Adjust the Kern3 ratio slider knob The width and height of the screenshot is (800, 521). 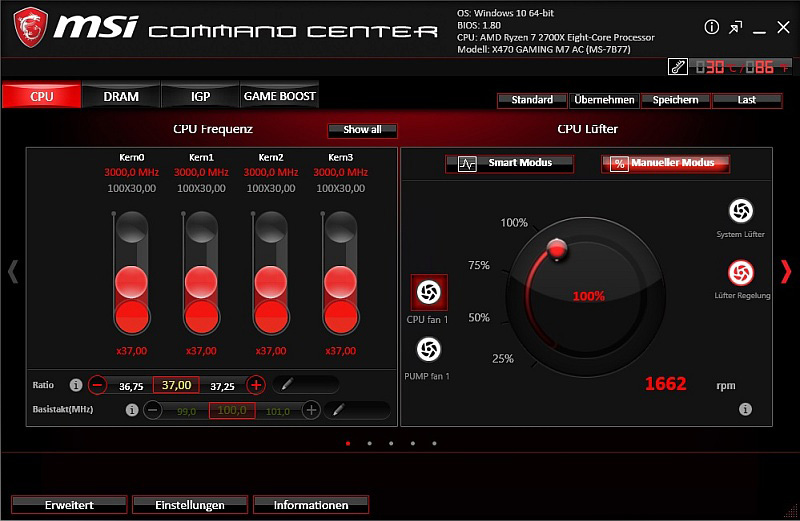340,282
